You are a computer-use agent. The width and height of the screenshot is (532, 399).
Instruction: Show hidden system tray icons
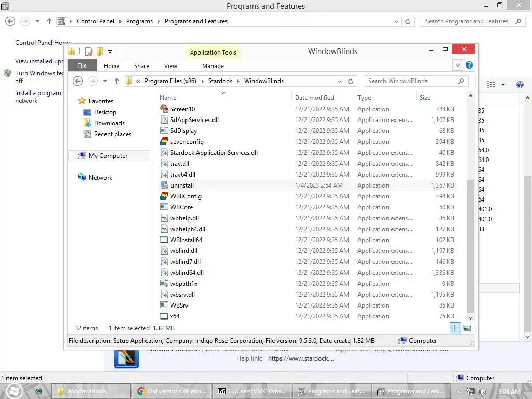458,392
